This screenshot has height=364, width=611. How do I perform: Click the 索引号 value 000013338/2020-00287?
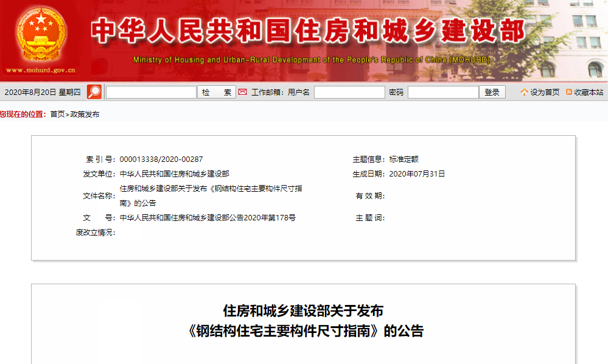click(x=161, y=158)
